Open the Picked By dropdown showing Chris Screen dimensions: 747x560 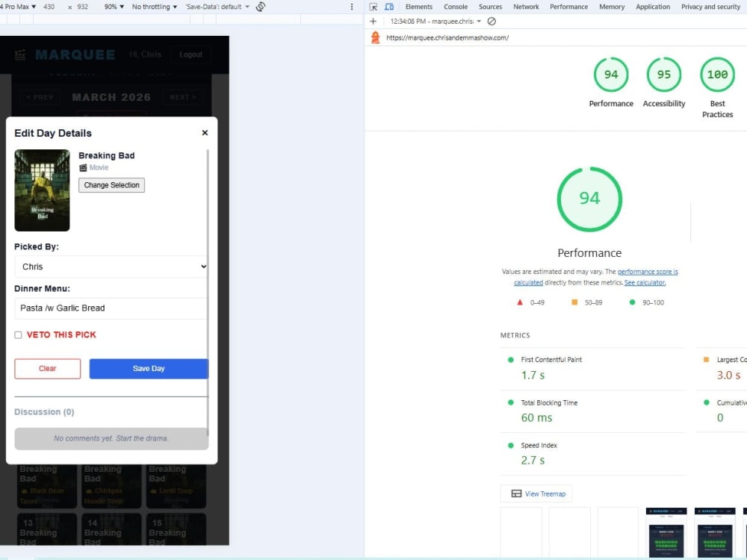[x=111, y=267]
